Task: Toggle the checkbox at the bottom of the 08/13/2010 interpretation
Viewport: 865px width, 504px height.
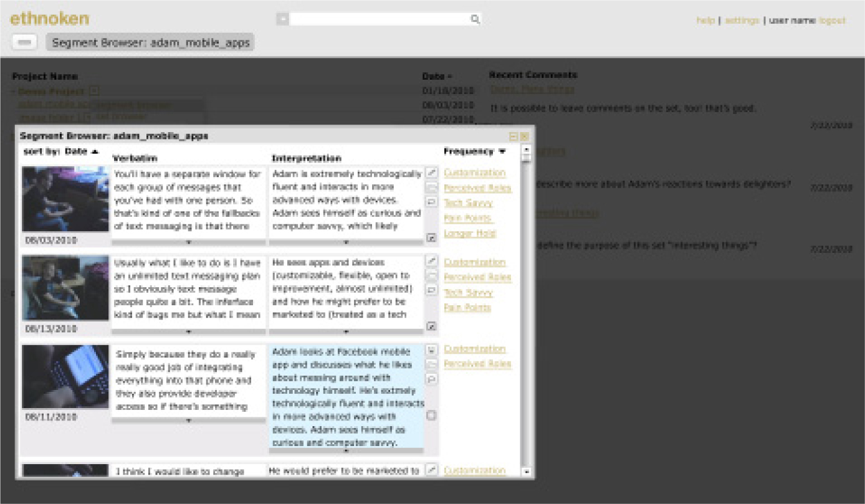Action: (431, 326)
